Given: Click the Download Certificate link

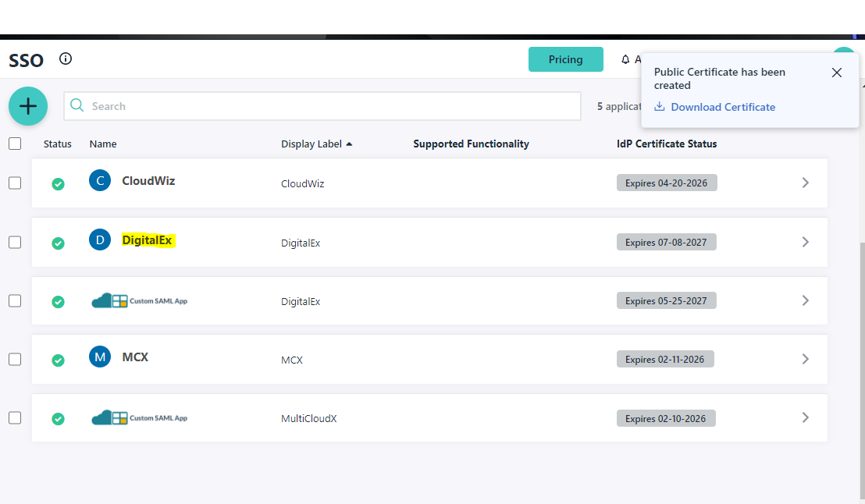Looking at the screenshot, I should coord(723,107).
